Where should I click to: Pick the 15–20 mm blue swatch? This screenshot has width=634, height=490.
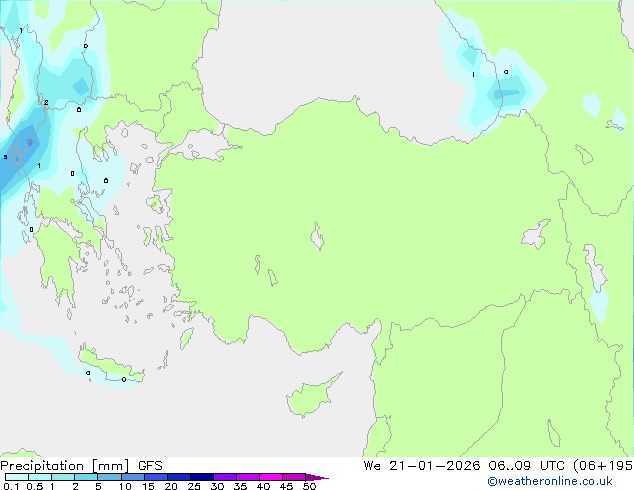(156, 477)
